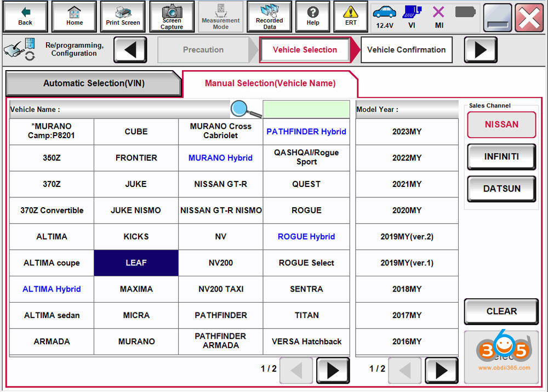Select TITAN vehicle

(x=306, y=315)
